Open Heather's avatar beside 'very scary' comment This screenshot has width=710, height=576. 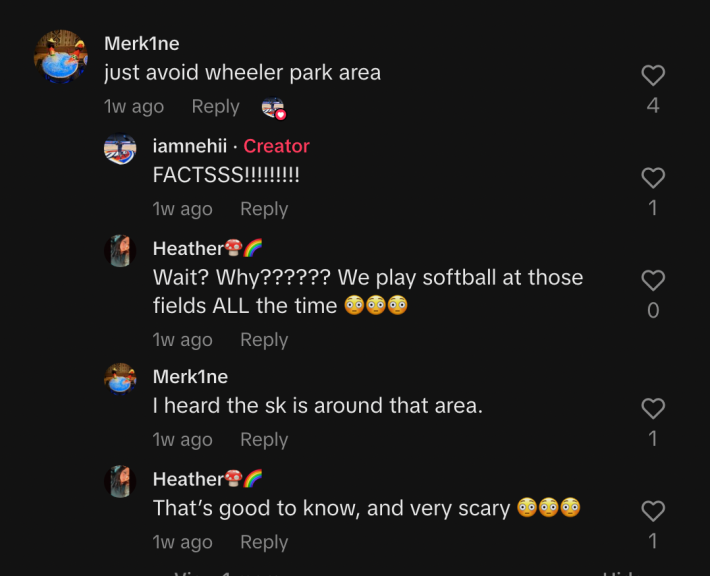[120, 481]
